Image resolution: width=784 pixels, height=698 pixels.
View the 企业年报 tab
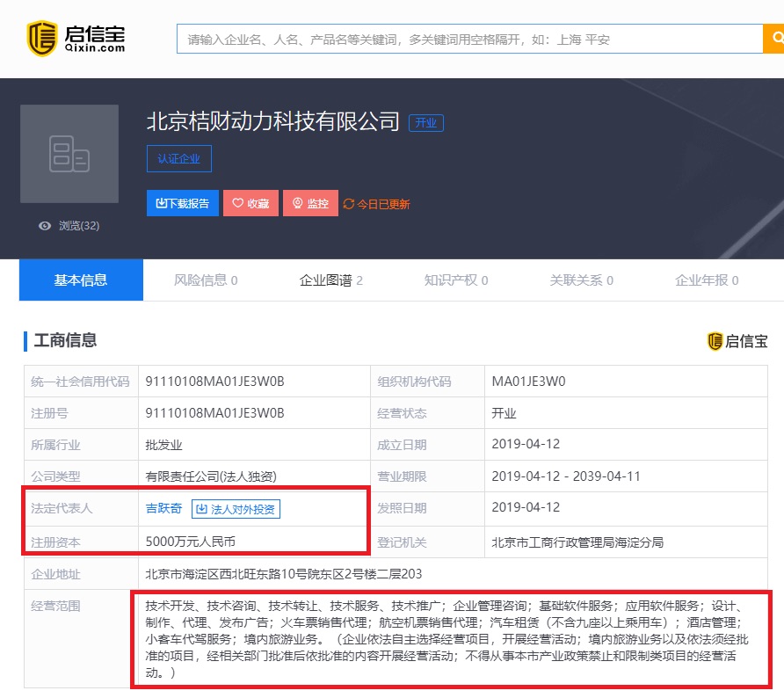coord(706,280)
